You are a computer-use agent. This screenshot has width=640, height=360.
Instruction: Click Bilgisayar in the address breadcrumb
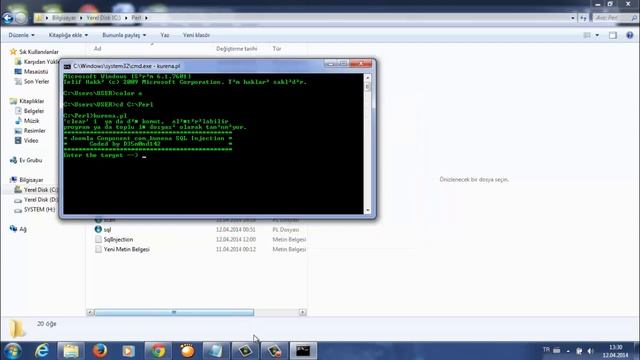point(64,18)
